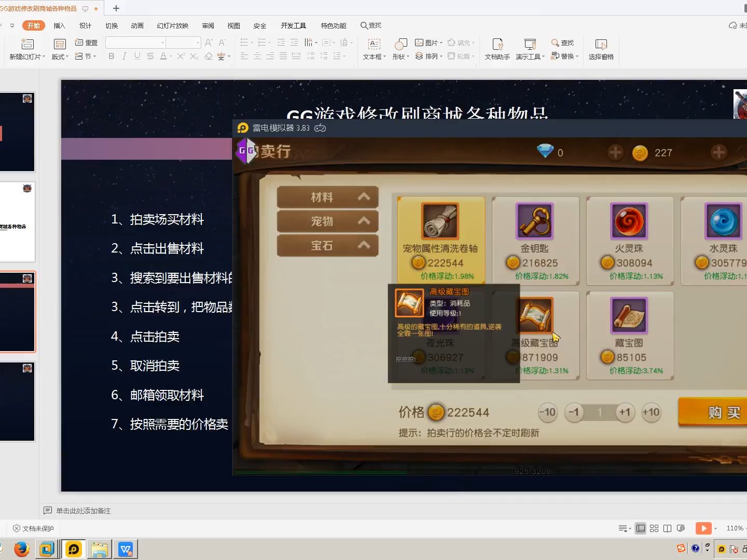Image resolution: width=747 pixels, height=560 pixels.
Task: Insert a 文本框 text box
Action: (374, 49)
